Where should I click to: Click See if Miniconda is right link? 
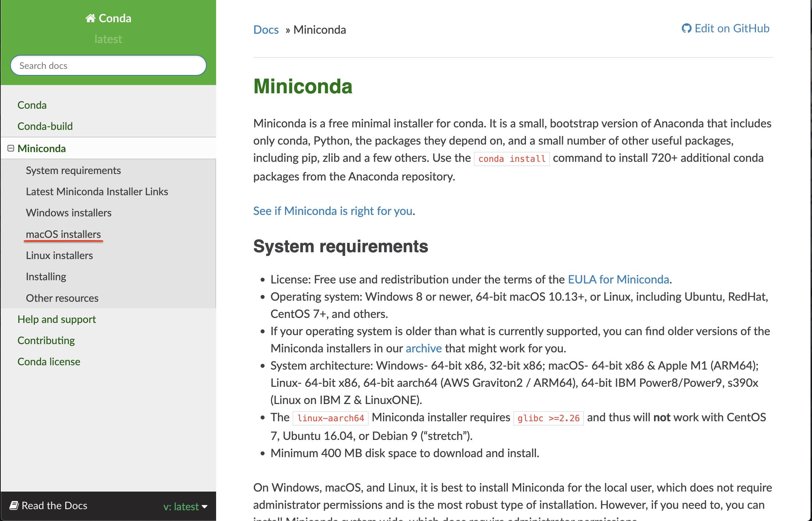point(332,211)
